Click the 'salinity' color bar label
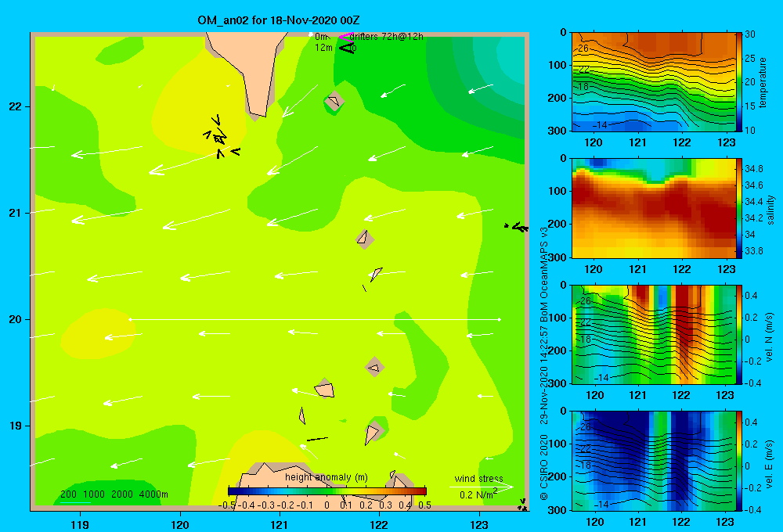This screenshot has height=532, width=783. tap(770, 210)
